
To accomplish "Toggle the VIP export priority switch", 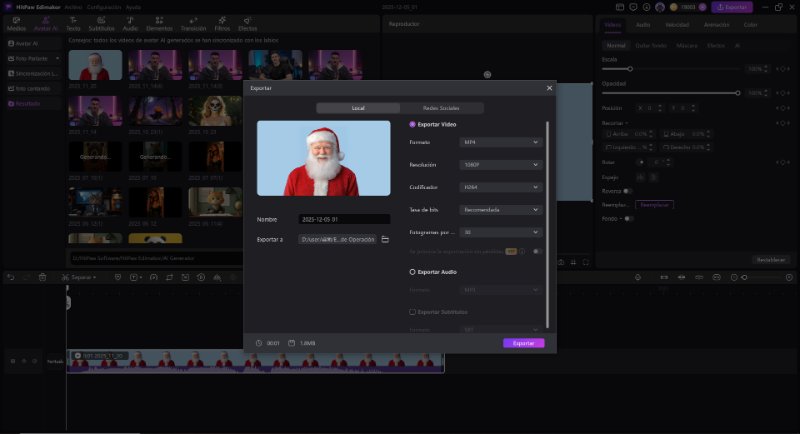I will [x=536, y=251].
